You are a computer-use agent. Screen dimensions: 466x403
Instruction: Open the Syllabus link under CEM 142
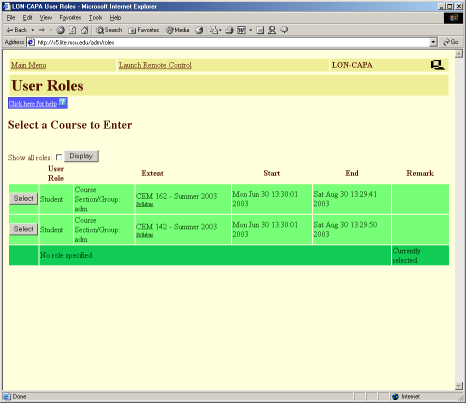click(144, 235)
